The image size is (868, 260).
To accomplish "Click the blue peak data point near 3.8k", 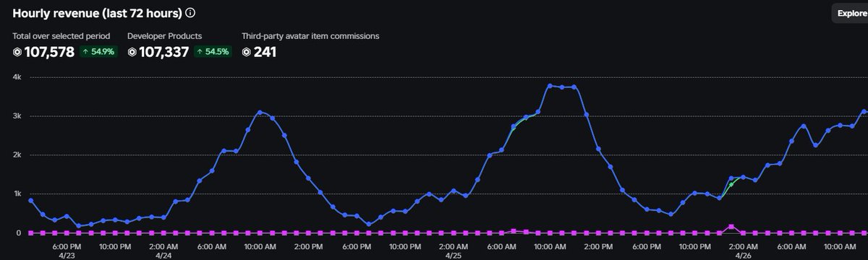I will pyautogui.click(x=550, y=85).
